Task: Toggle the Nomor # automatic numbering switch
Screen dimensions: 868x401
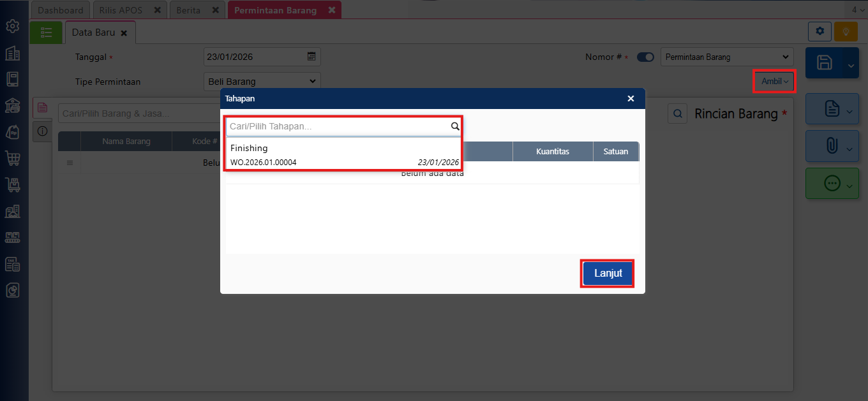Action: 645,57
